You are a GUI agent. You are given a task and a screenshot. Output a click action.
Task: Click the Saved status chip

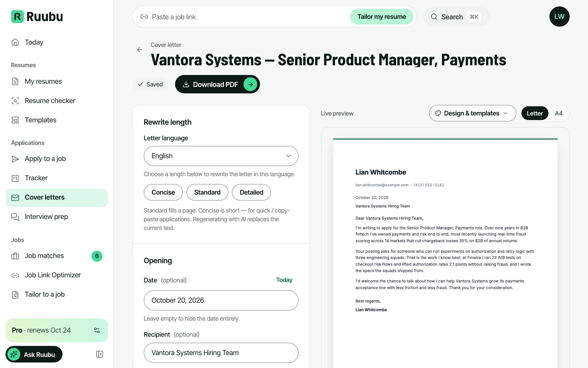(150, 84)
